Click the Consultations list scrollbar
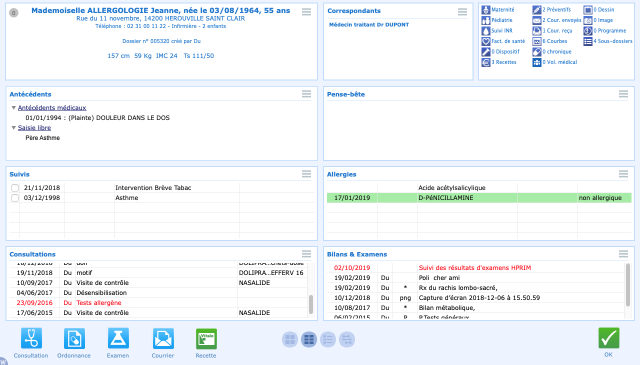The width and height of the screenshot is (640, 365). [311, 304]
